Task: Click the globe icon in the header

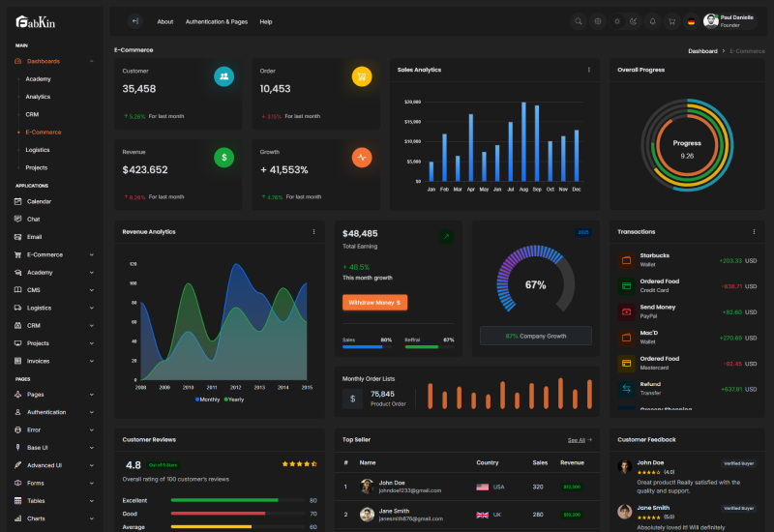Action: coord(598,21)
